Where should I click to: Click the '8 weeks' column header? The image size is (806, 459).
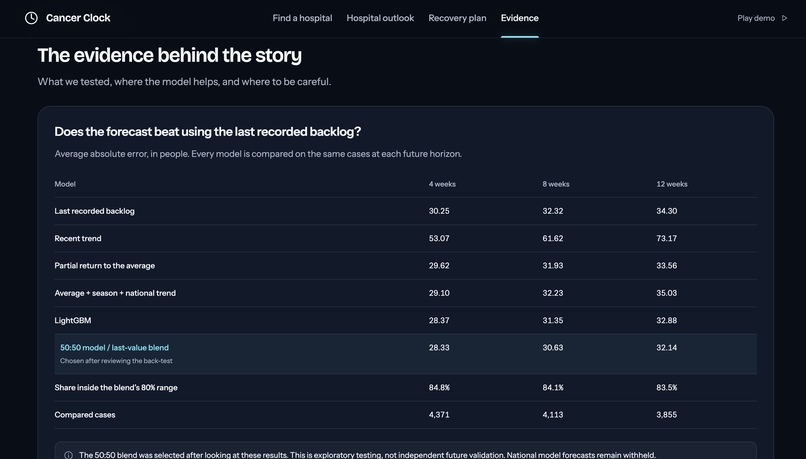[x=556, y=184]
